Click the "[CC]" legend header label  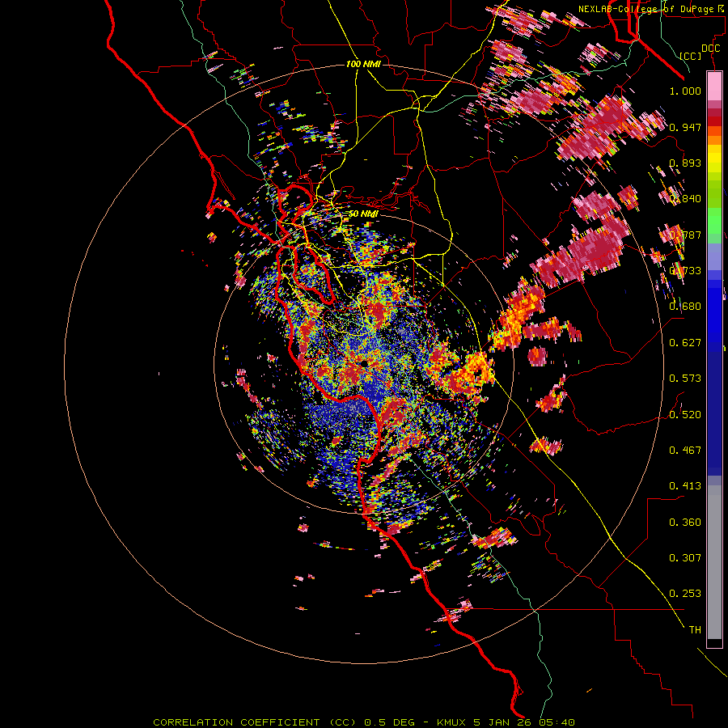691,56
